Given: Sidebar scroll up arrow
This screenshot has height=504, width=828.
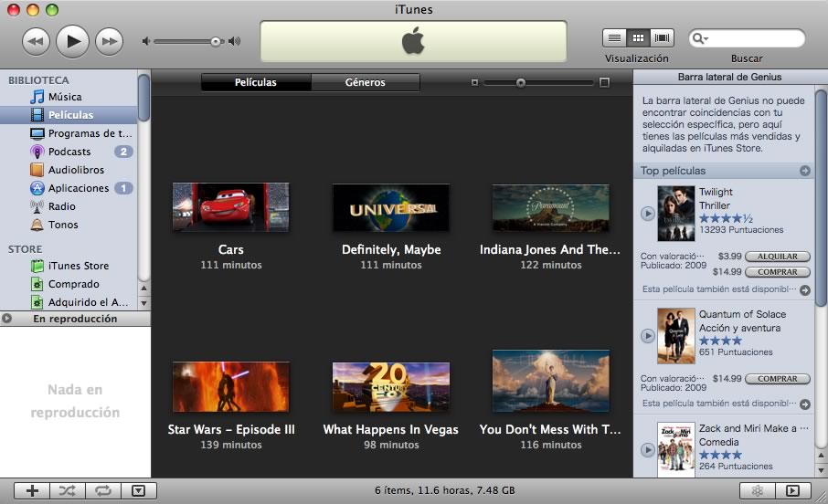Looking at the screenshot, I should tap(143, 289).
